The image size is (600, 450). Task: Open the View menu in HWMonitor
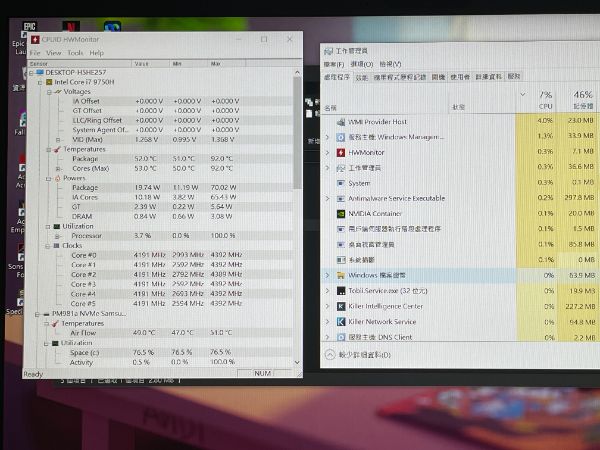coord(54,53)
